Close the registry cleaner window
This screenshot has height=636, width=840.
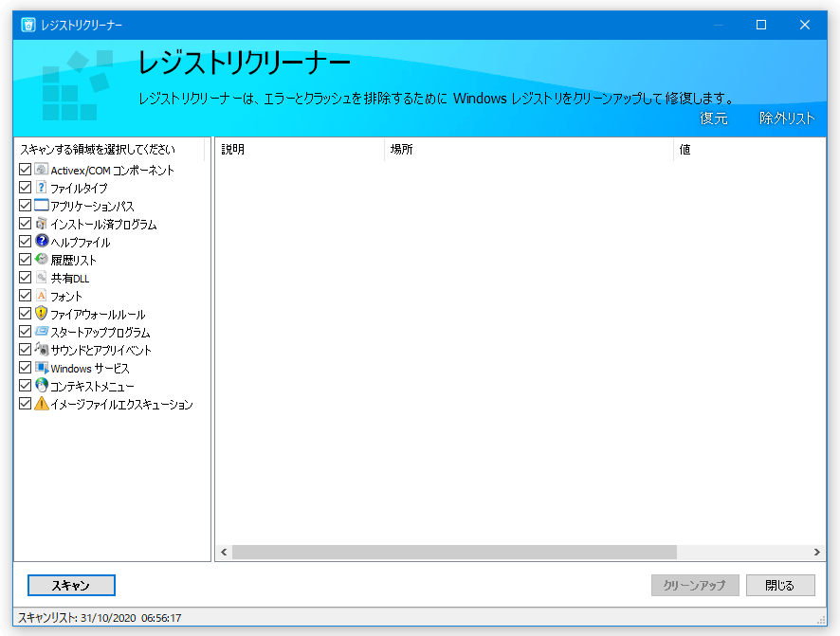click(805, 25)
